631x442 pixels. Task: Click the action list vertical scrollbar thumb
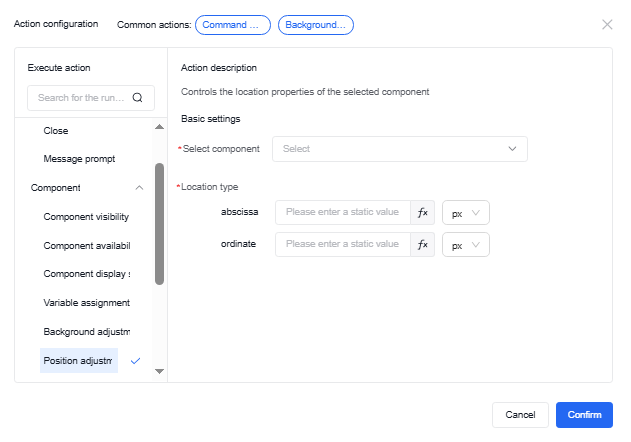click(159, 224)
